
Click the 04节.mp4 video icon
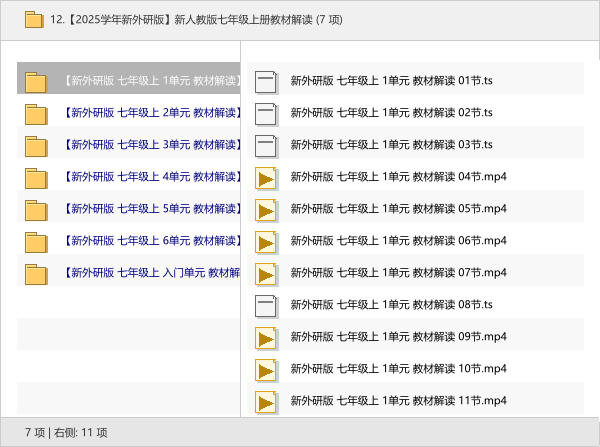click(x=266, y=178)
